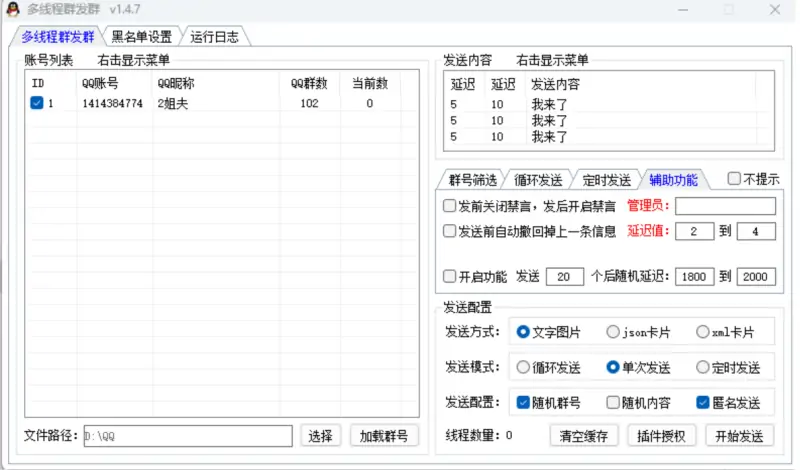This screenshot has height=470, width=800.
Task: Switch to the 循环发送 tab
Action: pos(538,180)
